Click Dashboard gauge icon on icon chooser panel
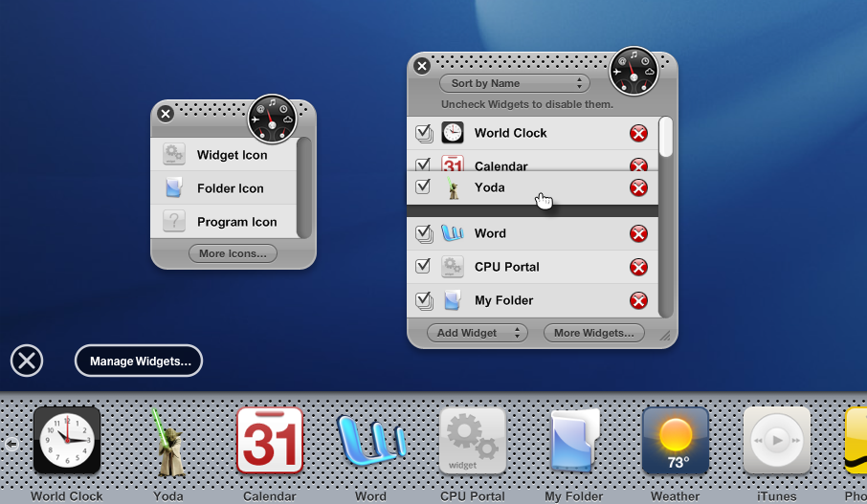Image resolution: width=867 pixels, height=504 pixels. 272,119
